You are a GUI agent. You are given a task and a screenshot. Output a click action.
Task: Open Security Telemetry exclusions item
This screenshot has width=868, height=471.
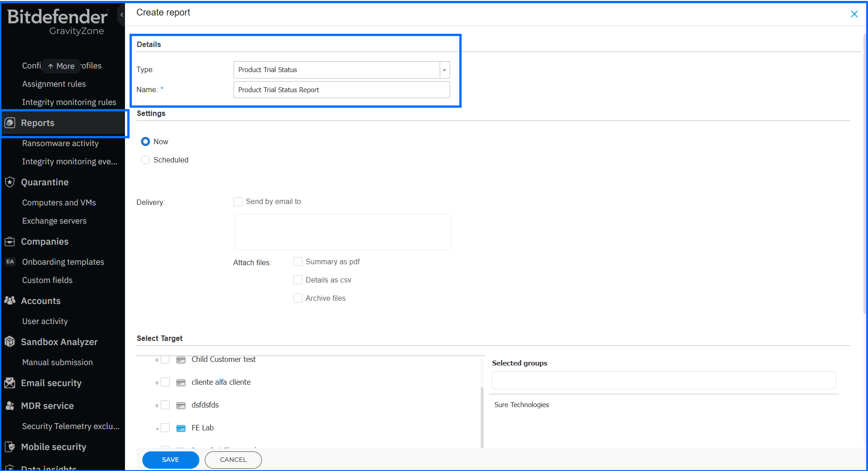[71, 426]
